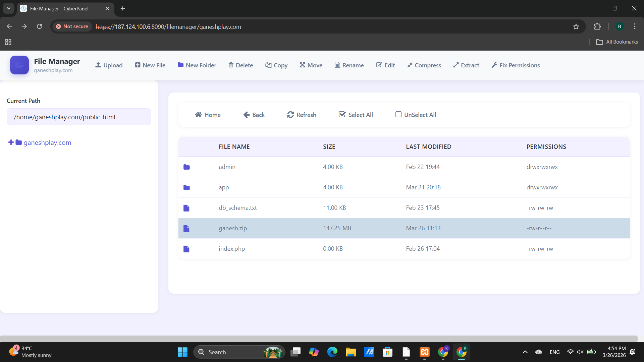
Task: Create a new file with New File
Action: coord(150,65)
